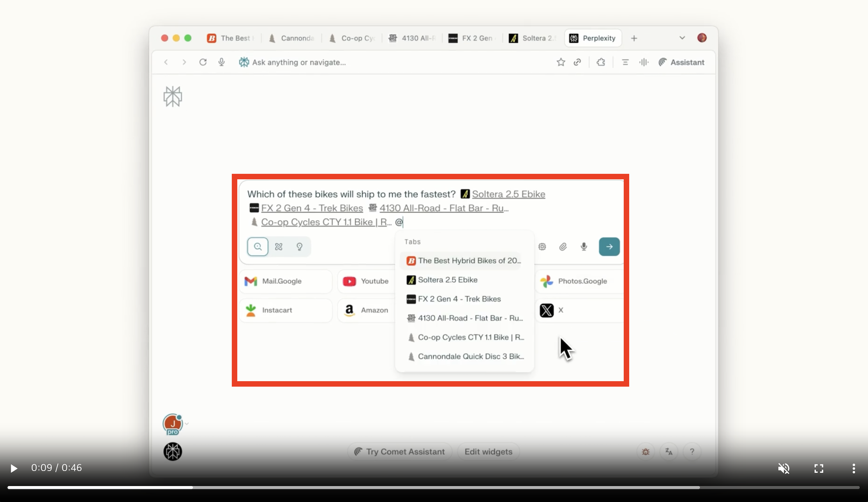Click the Try Comet Assistant button
This screenshot has width=868, height=502.
(x=399, y=452)
